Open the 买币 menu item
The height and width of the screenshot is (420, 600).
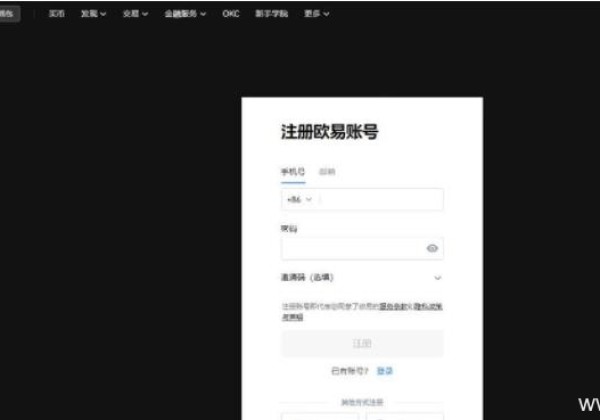tap(57, 14)
